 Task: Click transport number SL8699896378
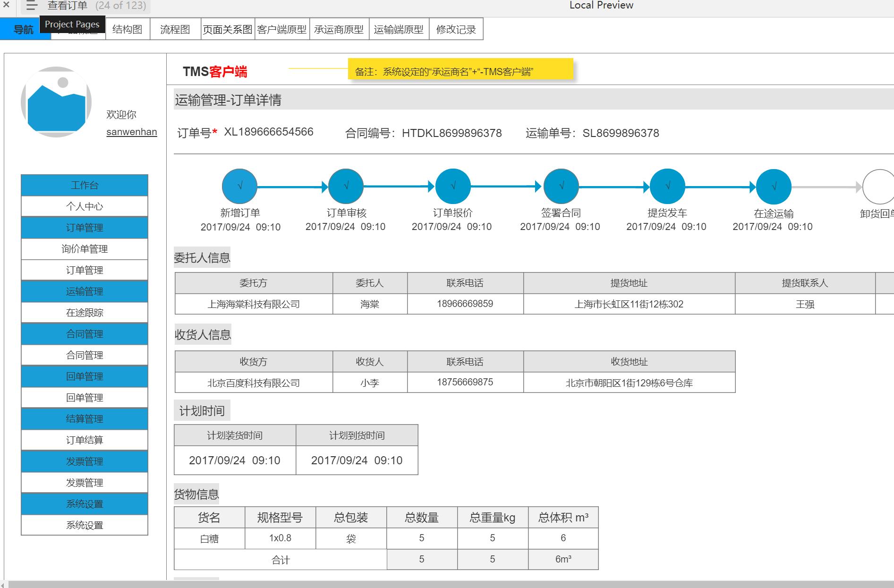[621, 133]
